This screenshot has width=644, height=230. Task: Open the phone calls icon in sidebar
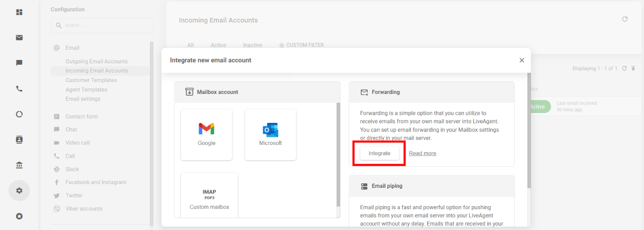click(x=19, y=89)
